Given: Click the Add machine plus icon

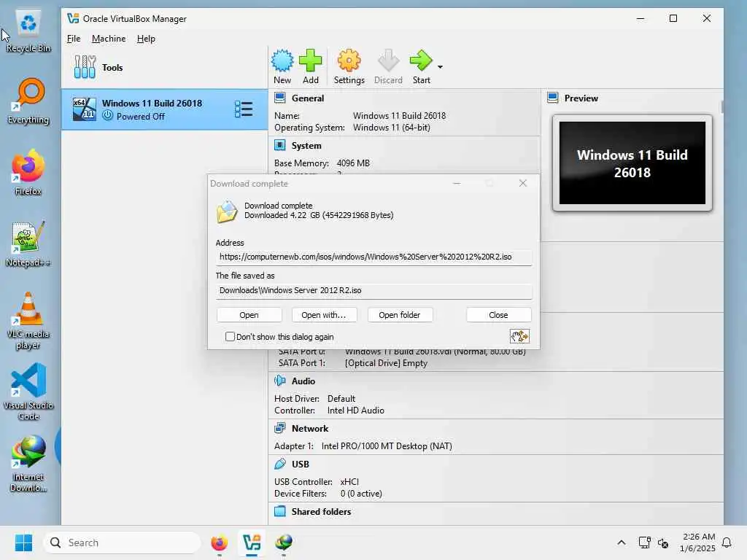Looking at the screenshot, I should pyautogui.click(x=310, y=66).
